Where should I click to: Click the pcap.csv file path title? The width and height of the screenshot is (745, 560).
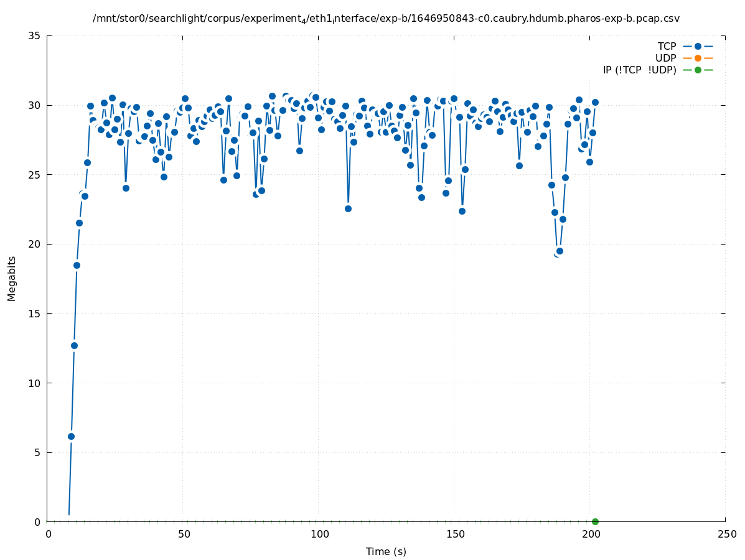point(386,19)
